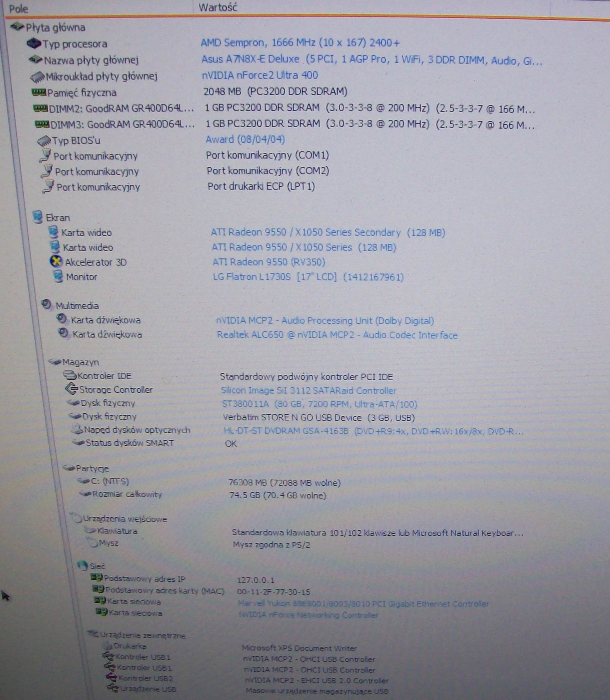This screenshot has width=610, height=700.
Task: Open the ATI Radeon 9550 (RV350) link
Action: (x=269, y=262)
